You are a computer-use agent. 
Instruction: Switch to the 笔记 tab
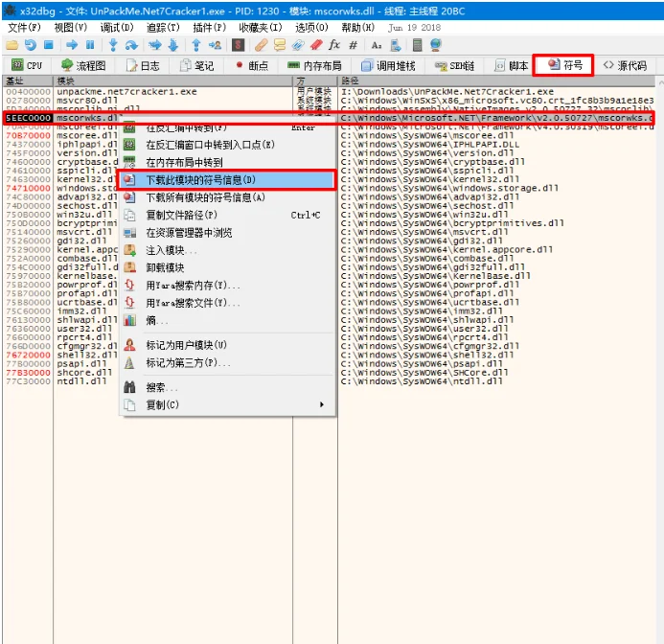[x=197, y=66]
